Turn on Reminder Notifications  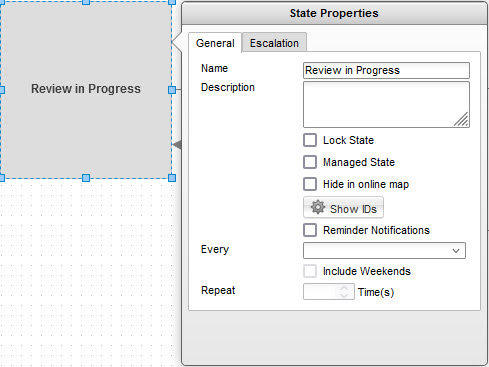pyautogui.click(x=310, y=230)
